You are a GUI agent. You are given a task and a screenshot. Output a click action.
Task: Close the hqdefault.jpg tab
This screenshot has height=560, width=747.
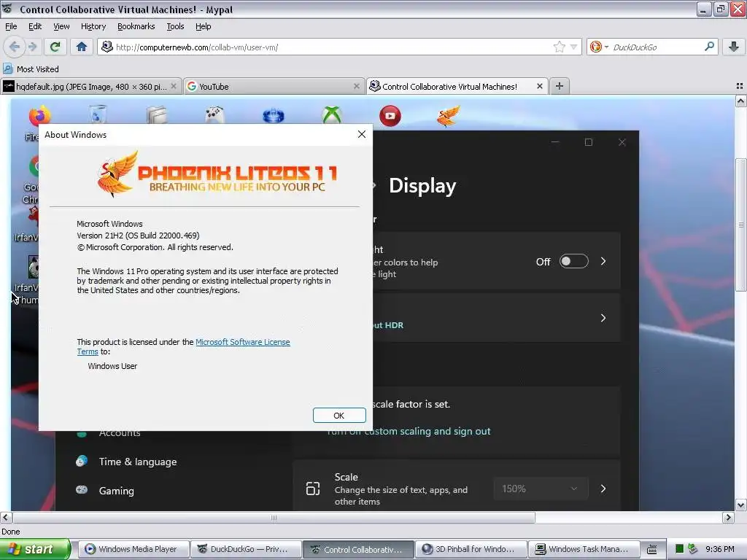pyautogui.click(x=174, y=86)
